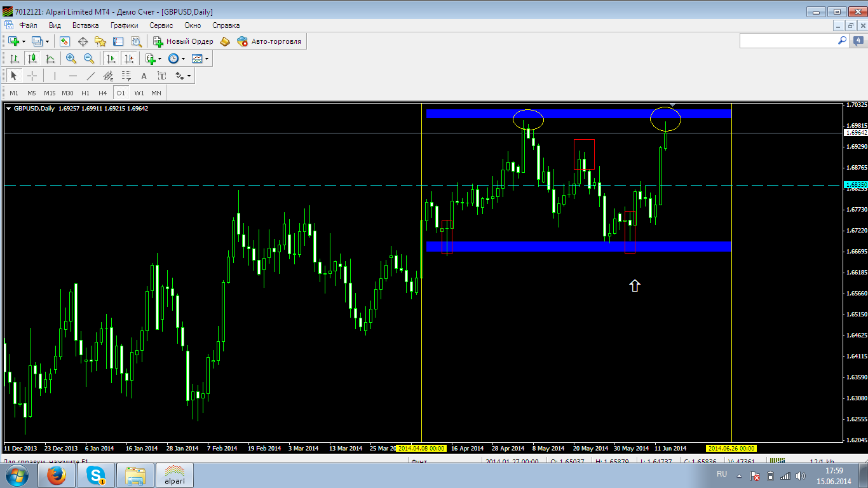Switch to H1 timeframe
Image resolution: width=868 pixels, height=488 pixels.
coord(85,93)
